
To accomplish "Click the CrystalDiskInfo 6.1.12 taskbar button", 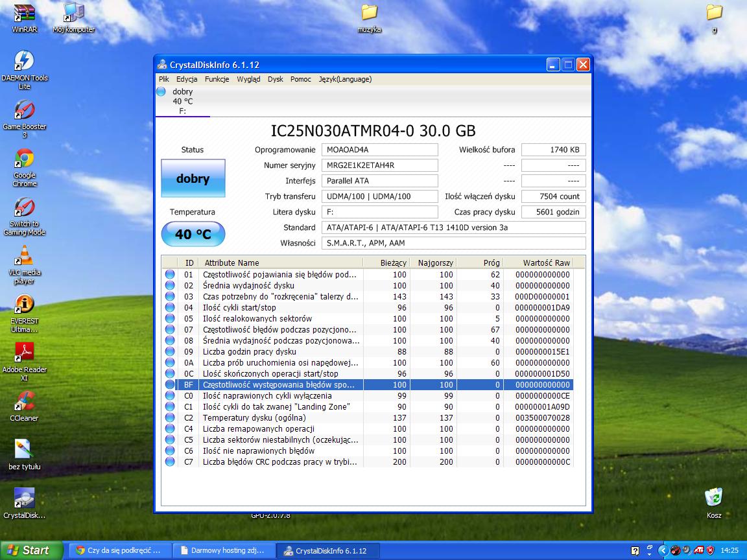I will point(328,550).
